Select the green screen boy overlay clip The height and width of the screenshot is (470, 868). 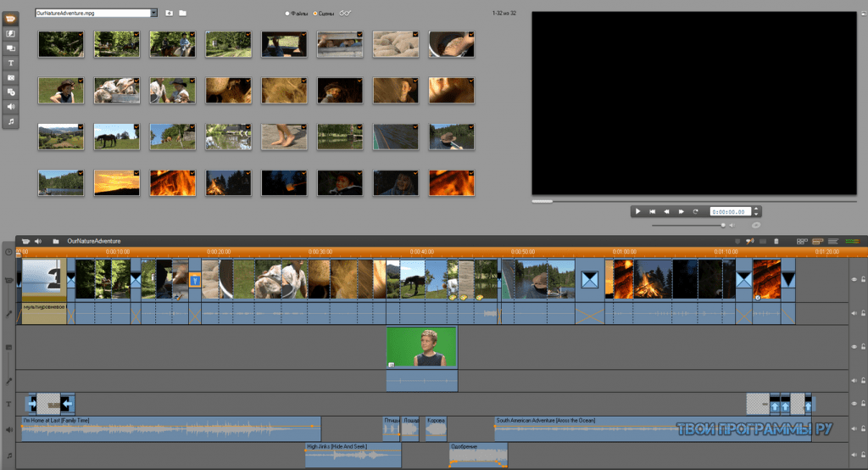tap(422, 347)
